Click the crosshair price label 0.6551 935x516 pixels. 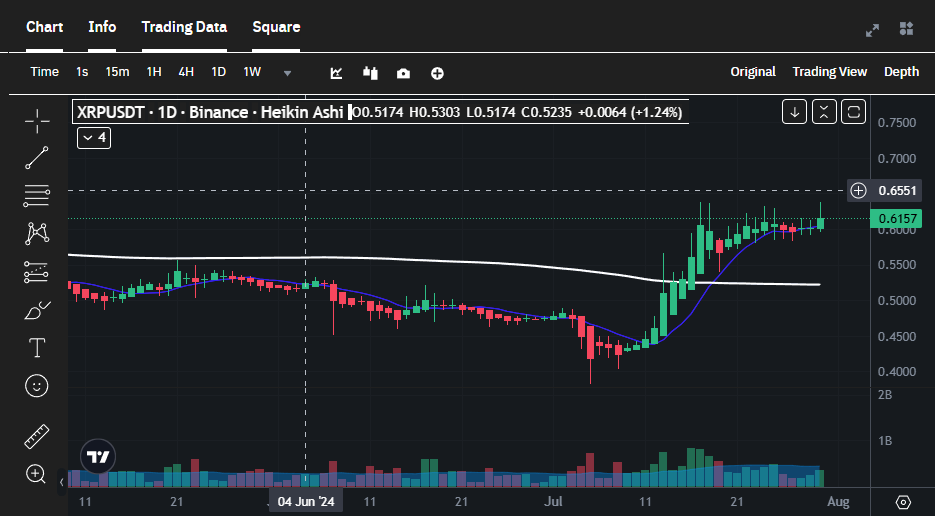point(897,191)
